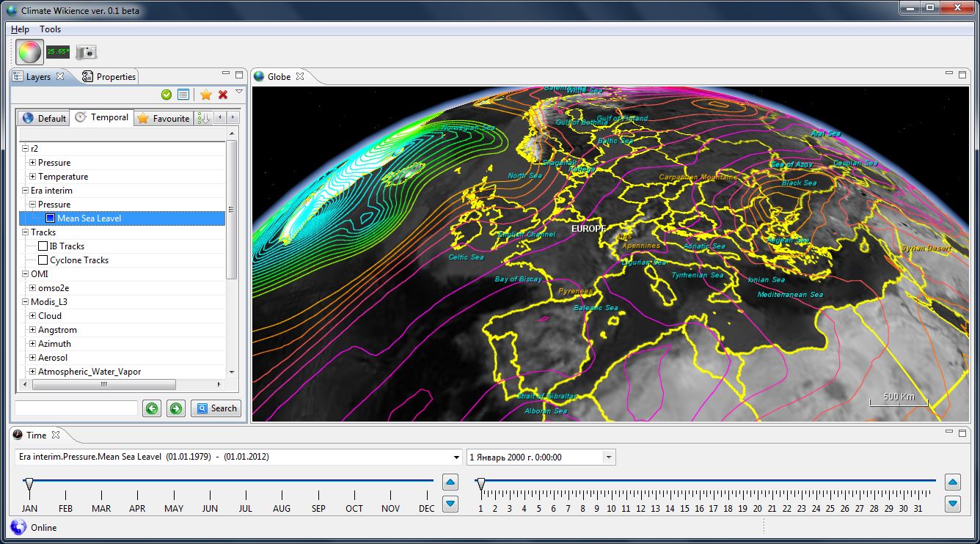Click the red X delete icon
The width and height of the screenshot is (980, 544).
223,95
